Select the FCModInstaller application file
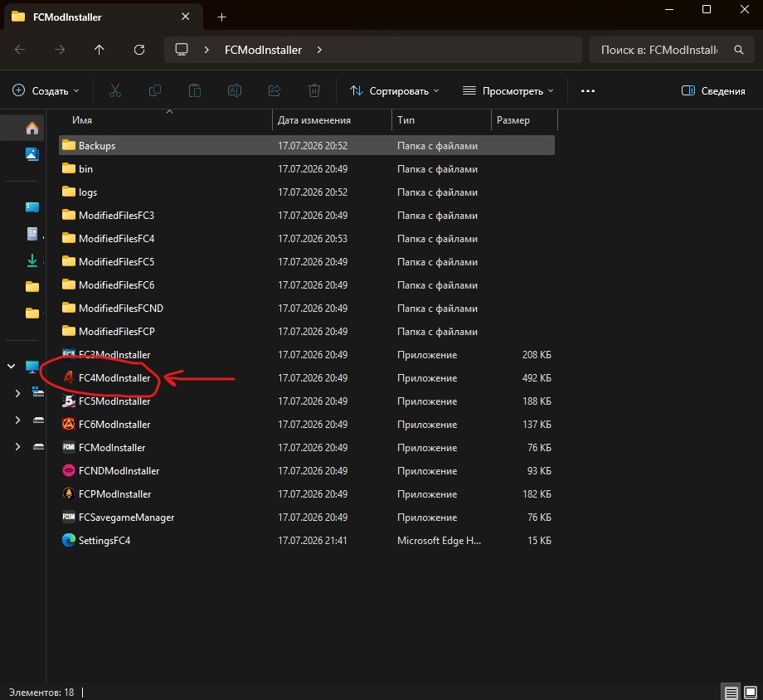Image resolution: width=763 pixels, height=700 pixels. click(307, 447)
